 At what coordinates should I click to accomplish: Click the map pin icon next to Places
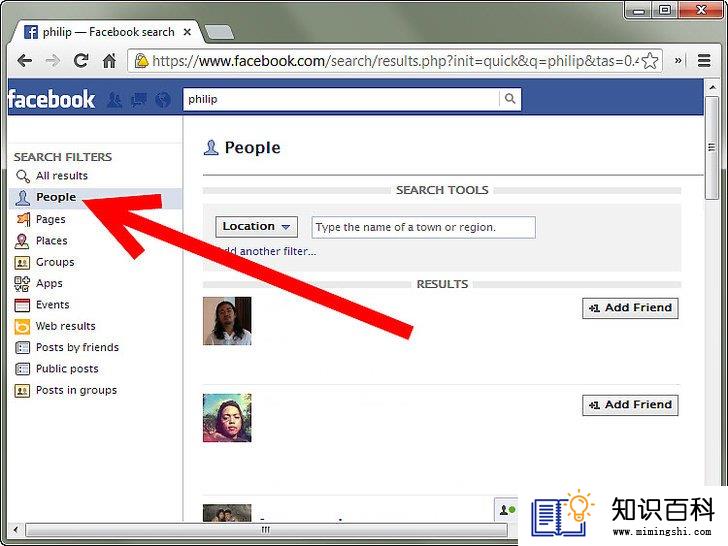[22, 241]
